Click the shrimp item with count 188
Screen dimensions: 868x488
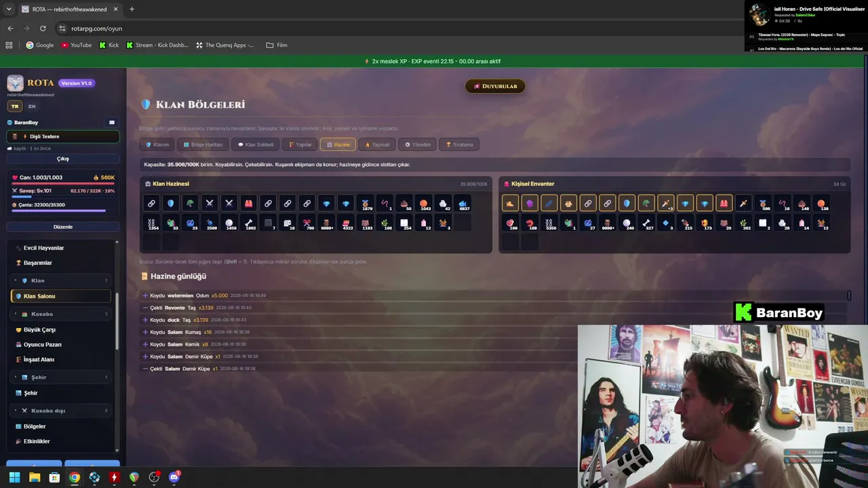coord(530,223)
